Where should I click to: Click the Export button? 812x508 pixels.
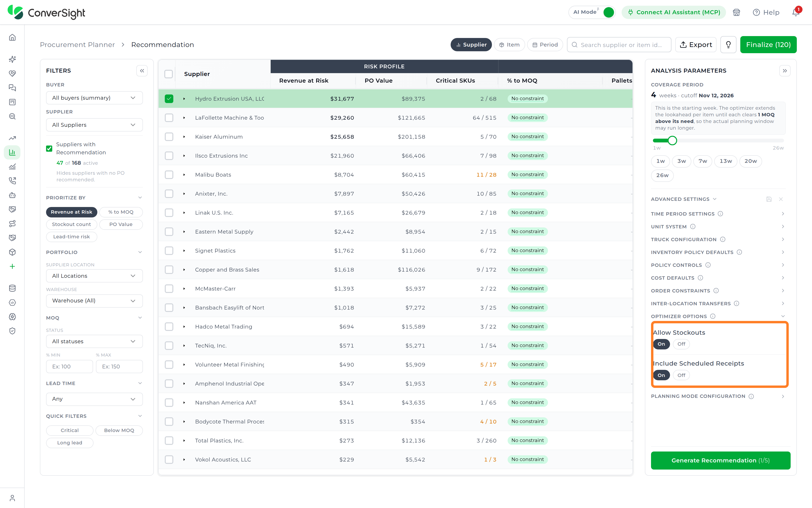696,45
